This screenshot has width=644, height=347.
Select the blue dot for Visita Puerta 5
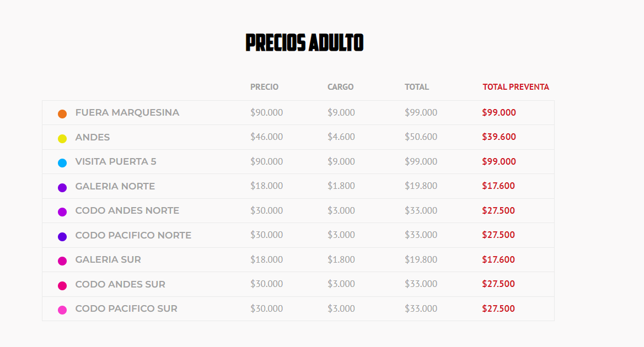tap(62, 163)
